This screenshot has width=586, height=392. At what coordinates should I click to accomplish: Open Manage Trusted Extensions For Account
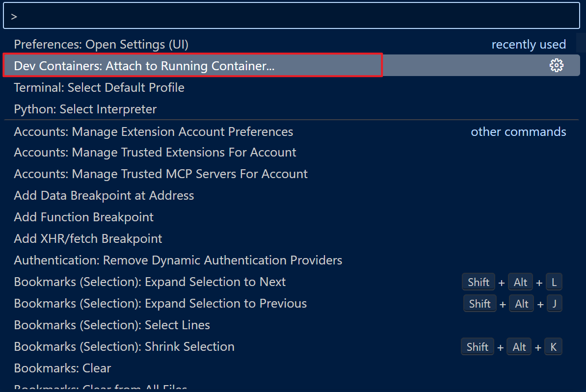point(155,153)
